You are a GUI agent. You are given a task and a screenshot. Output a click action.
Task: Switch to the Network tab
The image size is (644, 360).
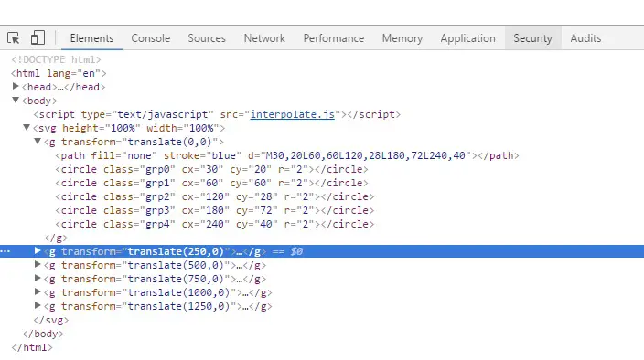(264, 38)
